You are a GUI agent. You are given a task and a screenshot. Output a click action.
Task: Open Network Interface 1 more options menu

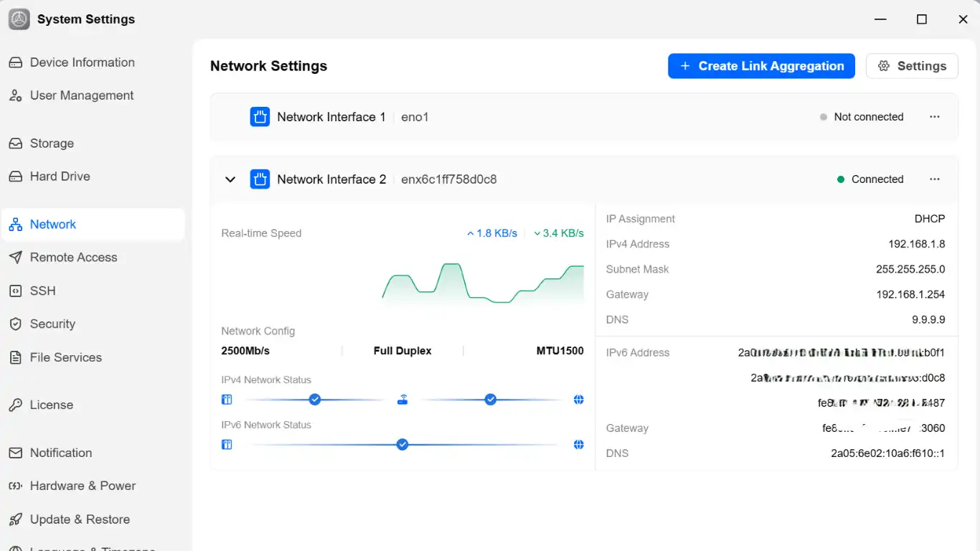point(935,117)
